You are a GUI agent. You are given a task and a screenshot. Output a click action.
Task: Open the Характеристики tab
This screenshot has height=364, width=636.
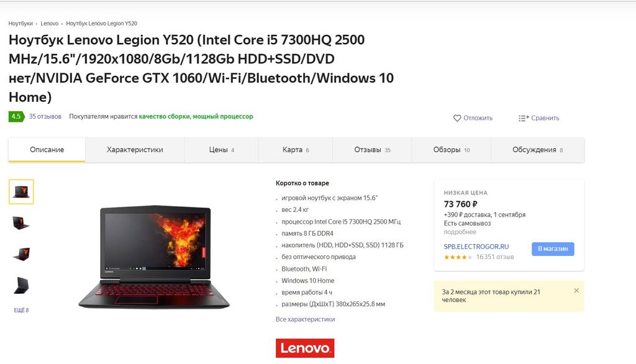[135, 150]
